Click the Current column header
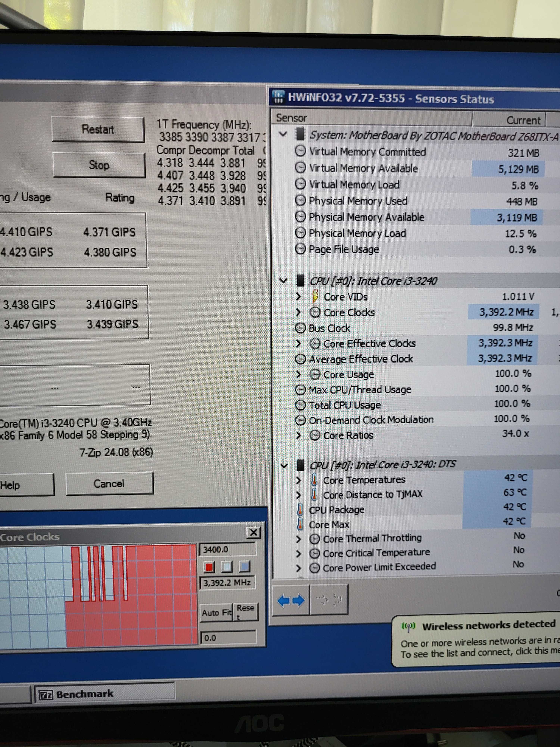Screen dimensions: 560x747 [509, 120]
